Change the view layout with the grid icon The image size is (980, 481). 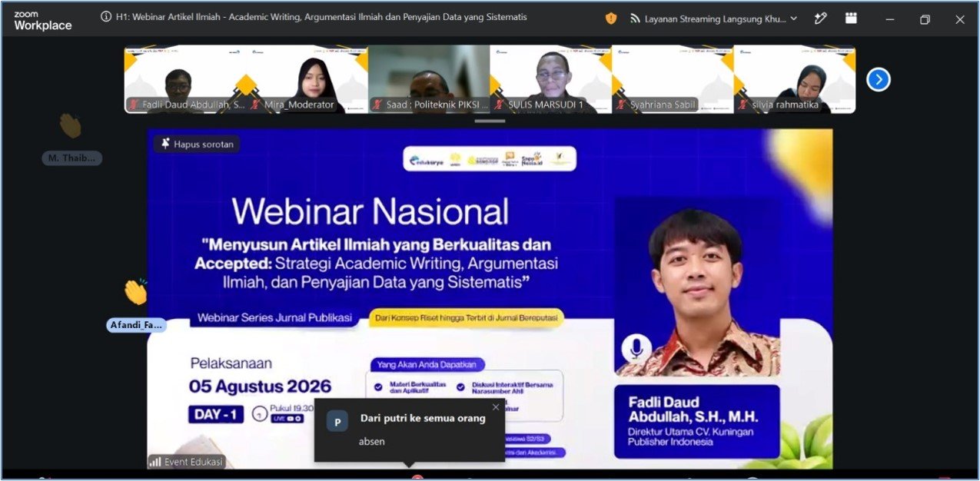851,18
